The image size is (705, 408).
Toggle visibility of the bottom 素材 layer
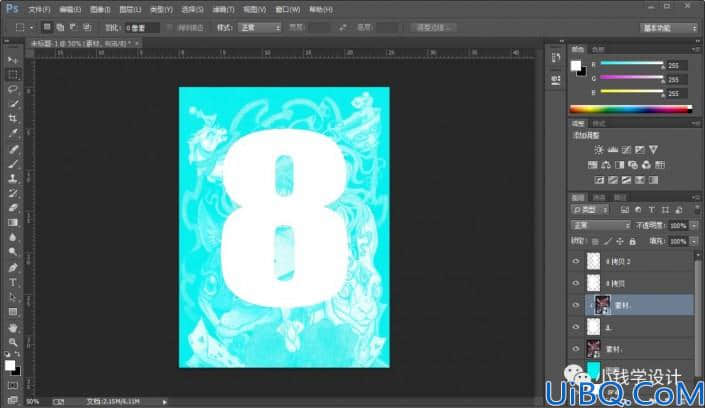[576, 349]
